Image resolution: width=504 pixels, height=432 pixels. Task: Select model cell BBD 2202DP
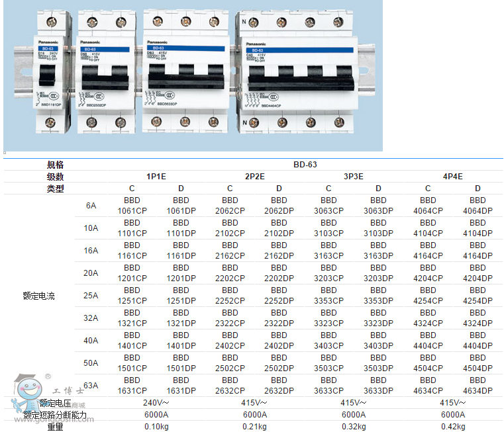point(279,273)
